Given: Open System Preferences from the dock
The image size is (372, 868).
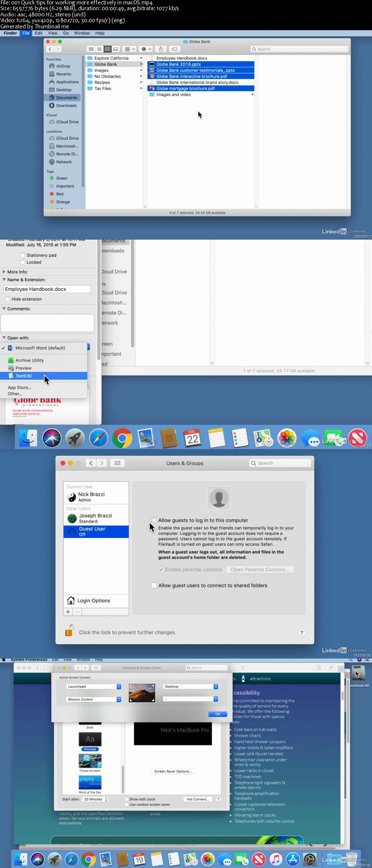Looking at the screenshot, I should [x=310, y=859].
